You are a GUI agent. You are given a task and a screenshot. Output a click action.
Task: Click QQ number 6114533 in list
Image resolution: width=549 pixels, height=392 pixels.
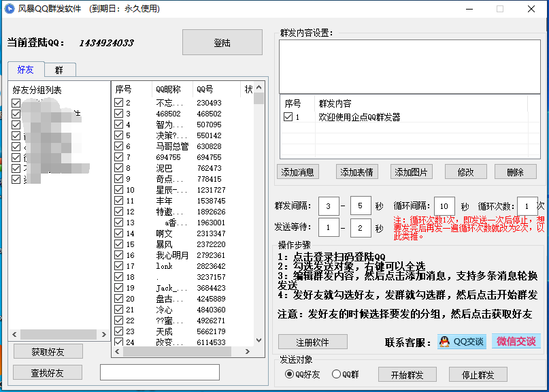click(x=211, y=342)
